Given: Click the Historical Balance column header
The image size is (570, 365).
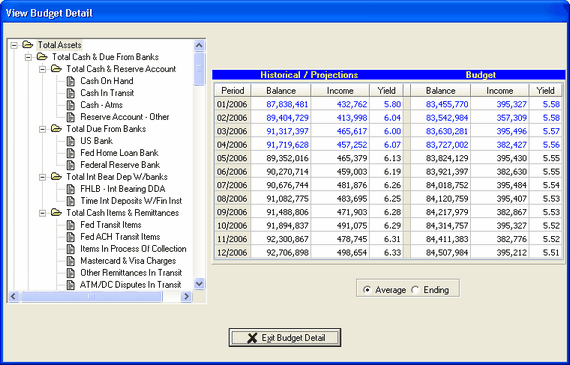Looking at the screenshot, I should click(281, 91).
